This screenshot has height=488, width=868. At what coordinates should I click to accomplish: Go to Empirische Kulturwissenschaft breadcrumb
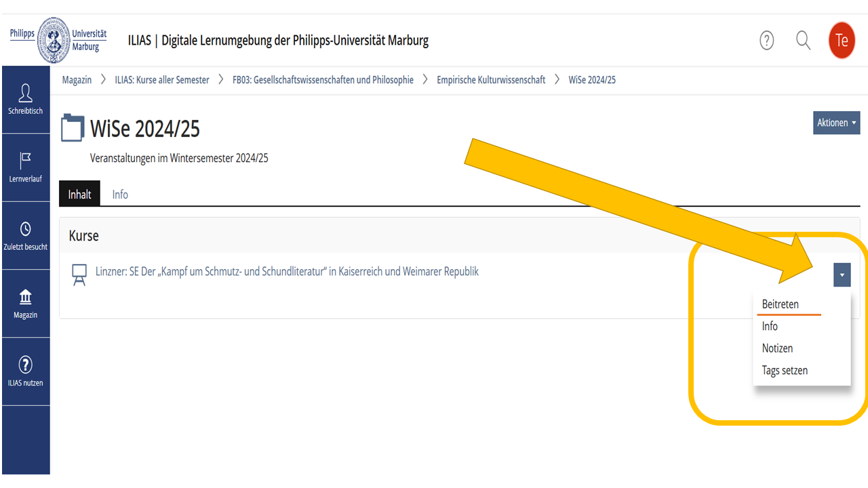[490, 80]
